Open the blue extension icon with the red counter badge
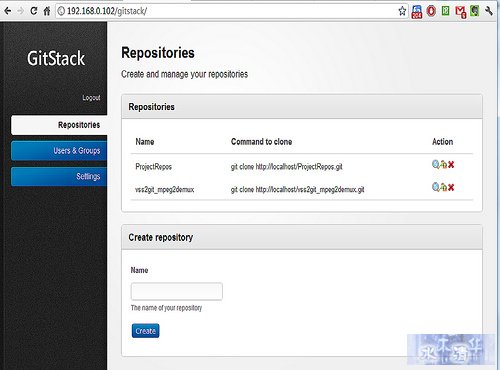This screenshot has height=370, width=500. click(417, 12)
